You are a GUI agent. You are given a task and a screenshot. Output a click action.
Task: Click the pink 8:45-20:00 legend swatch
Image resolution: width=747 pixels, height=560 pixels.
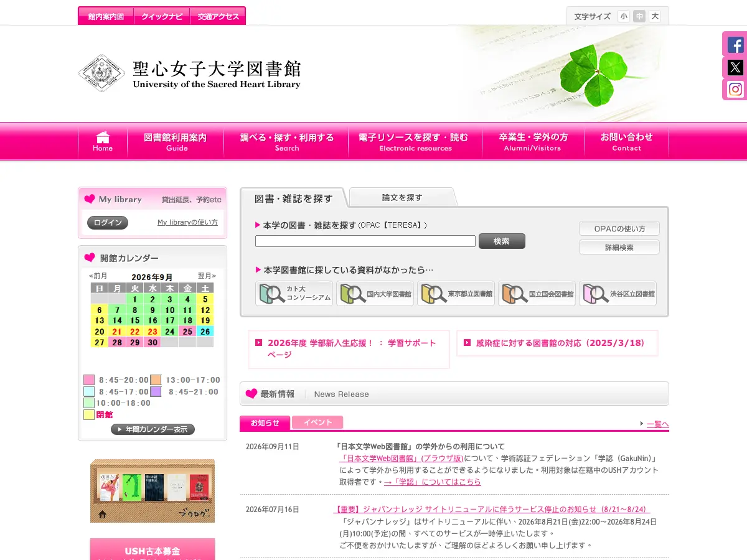[89, 380]
